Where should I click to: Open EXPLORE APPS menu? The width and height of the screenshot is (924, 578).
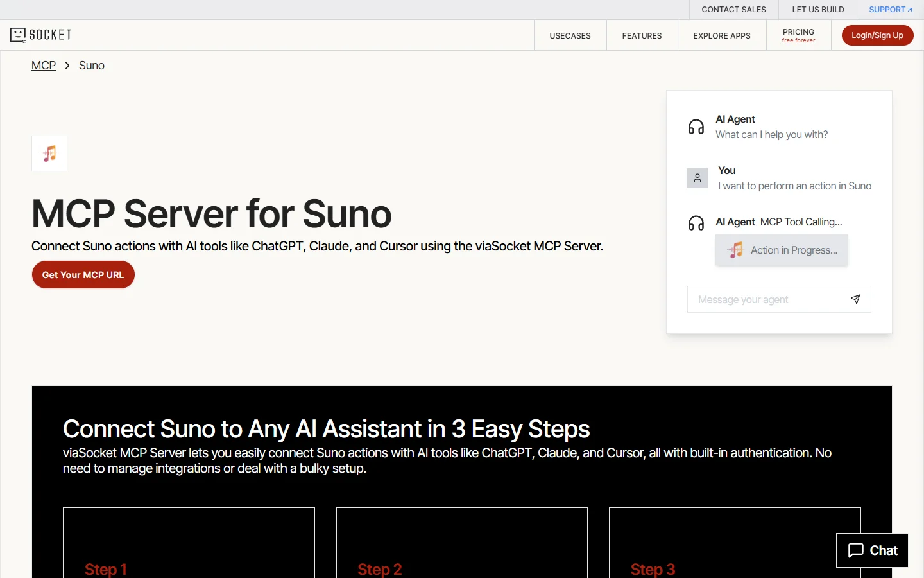coord(722,35)
